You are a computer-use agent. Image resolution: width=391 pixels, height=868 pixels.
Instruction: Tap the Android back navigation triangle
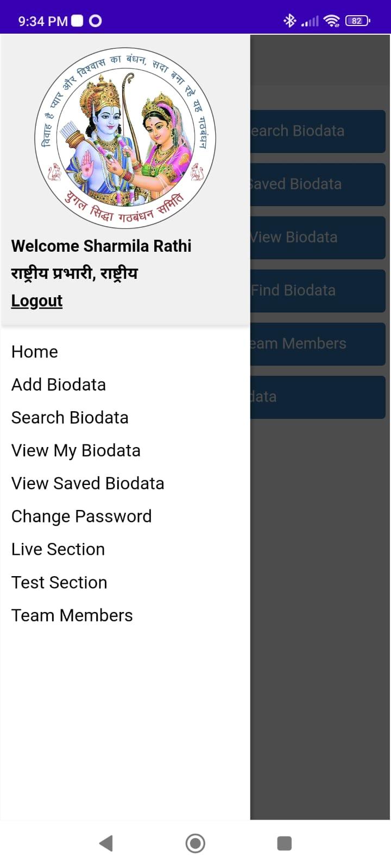click(106, 843)
